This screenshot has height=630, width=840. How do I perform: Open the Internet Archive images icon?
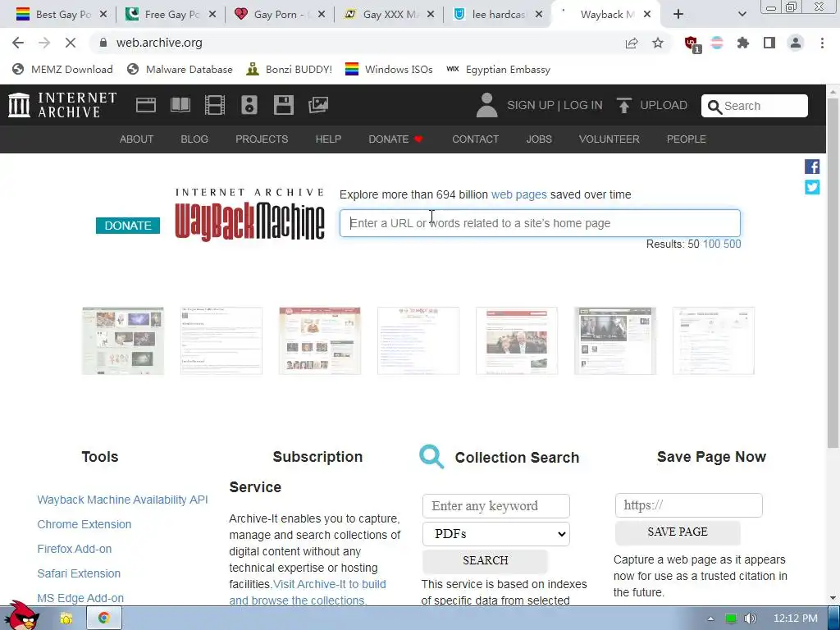318,105
